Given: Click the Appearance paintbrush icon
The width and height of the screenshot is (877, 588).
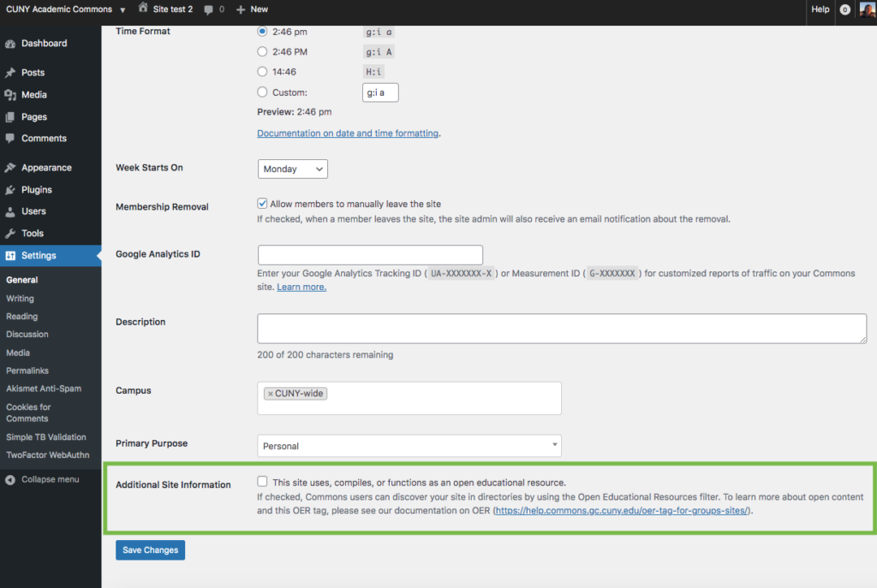Looking at the screenshot, I should point(10,168).
